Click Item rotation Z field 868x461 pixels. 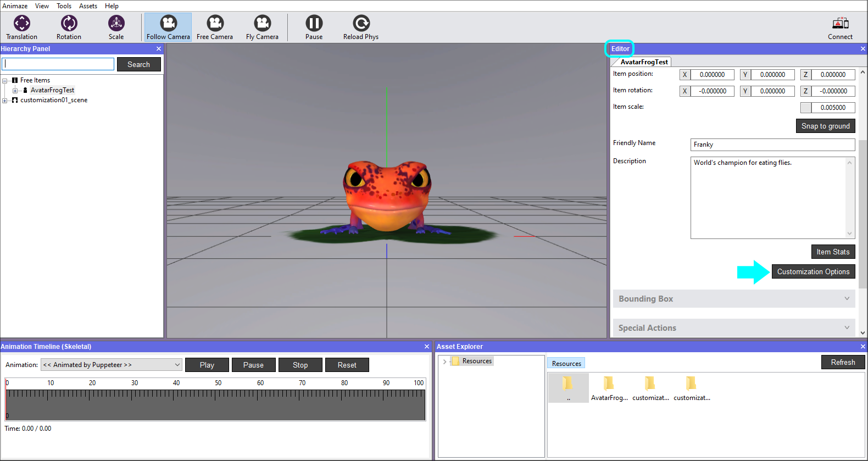coord(833,91)
